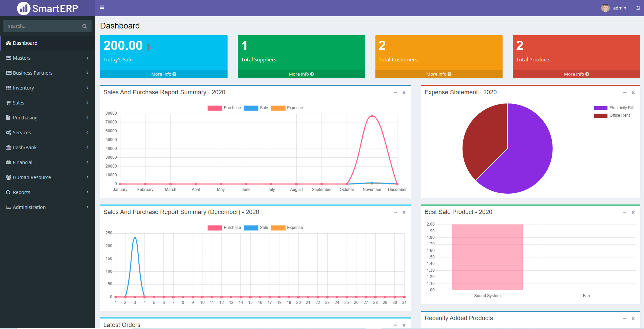The image size is (644, 329).
Task: Minimize the Best Sale Product panel
Action: tap(625, 212)
